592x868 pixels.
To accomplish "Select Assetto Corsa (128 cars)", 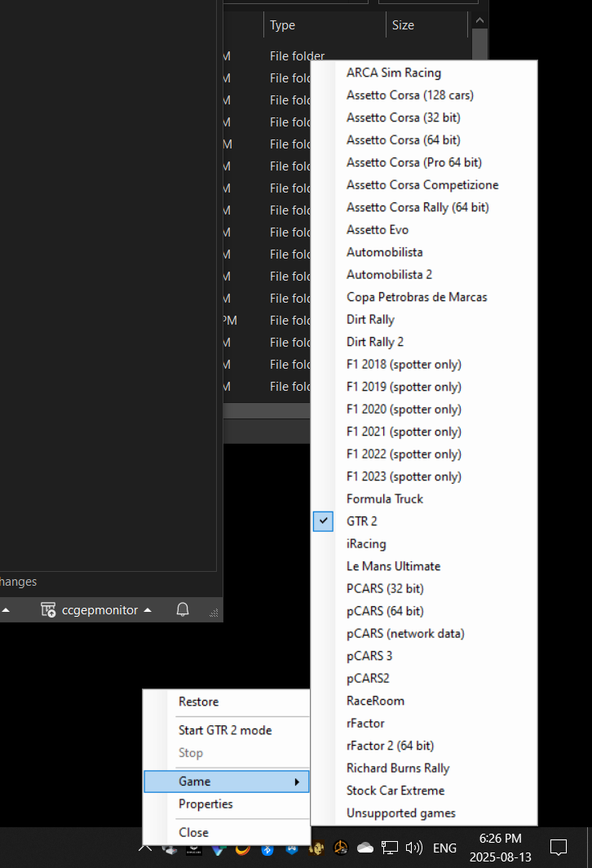I will pyautogui.click(x=424, y=95).
